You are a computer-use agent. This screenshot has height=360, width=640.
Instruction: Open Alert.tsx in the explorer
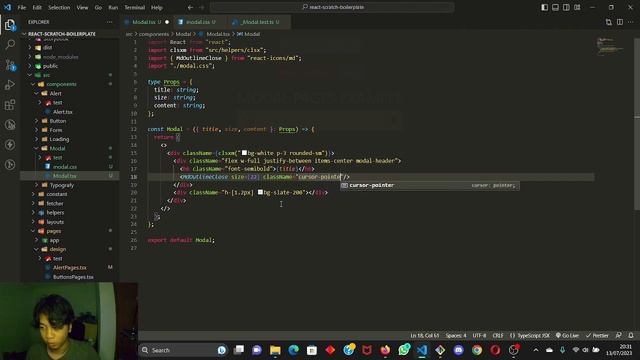(x=62, y=112)
